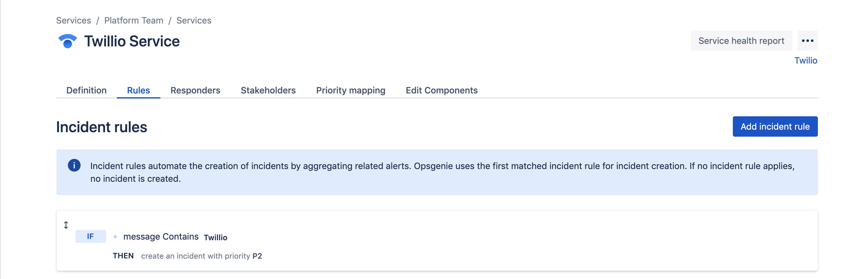Go to the Stakeholders tab
Viewport: 868px width, 279px height.
pos(268,91)
